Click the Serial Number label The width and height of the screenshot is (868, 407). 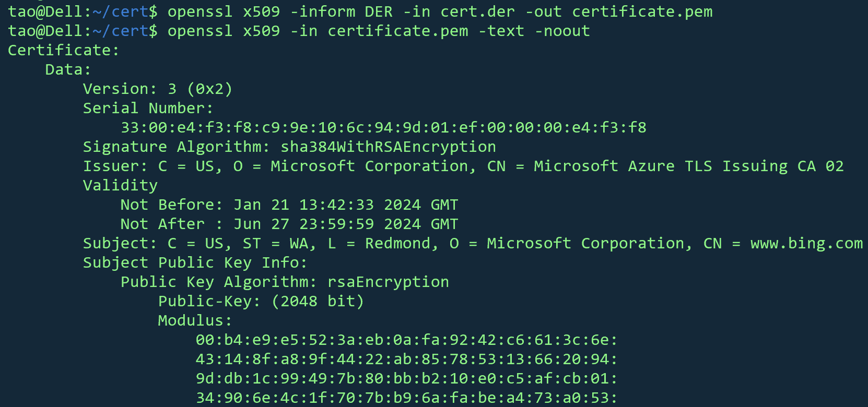tap(148, 108)
